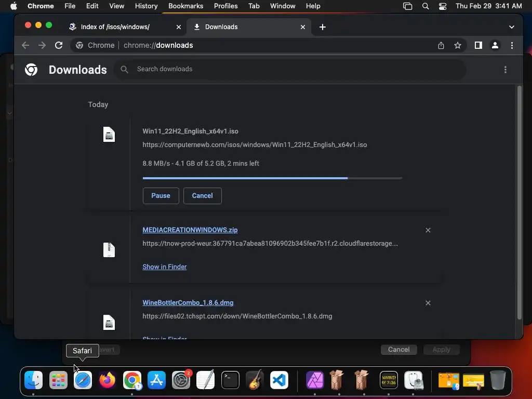Click the Chrome forward arrow
Image resolution: width=532 pixels, height=399 pixels.
tap(42, 45)
